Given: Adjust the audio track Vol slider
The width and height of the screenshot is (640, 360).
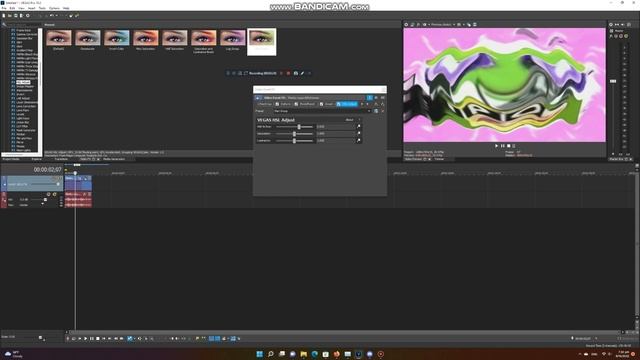Looking at the screenshot, I should tap(45, 200).
